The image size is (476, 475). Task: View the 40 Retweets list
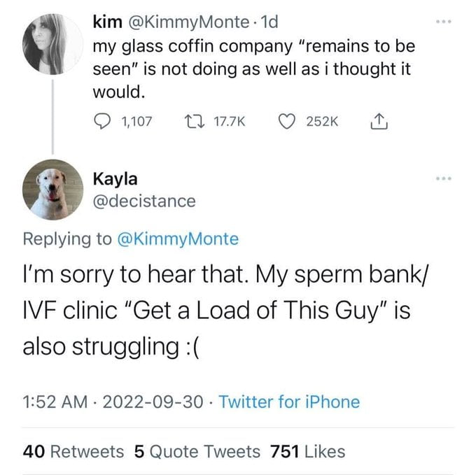[x=73, y=451]
